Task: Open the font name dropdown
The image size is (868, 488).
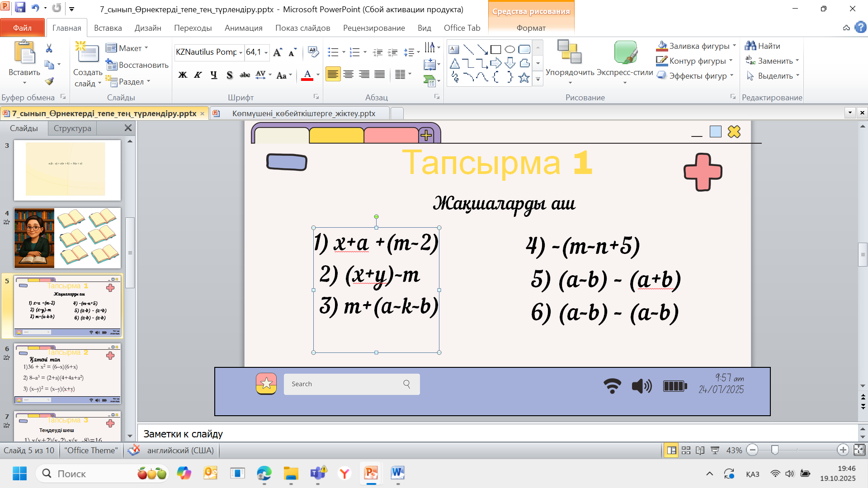Action: [240, 52]
